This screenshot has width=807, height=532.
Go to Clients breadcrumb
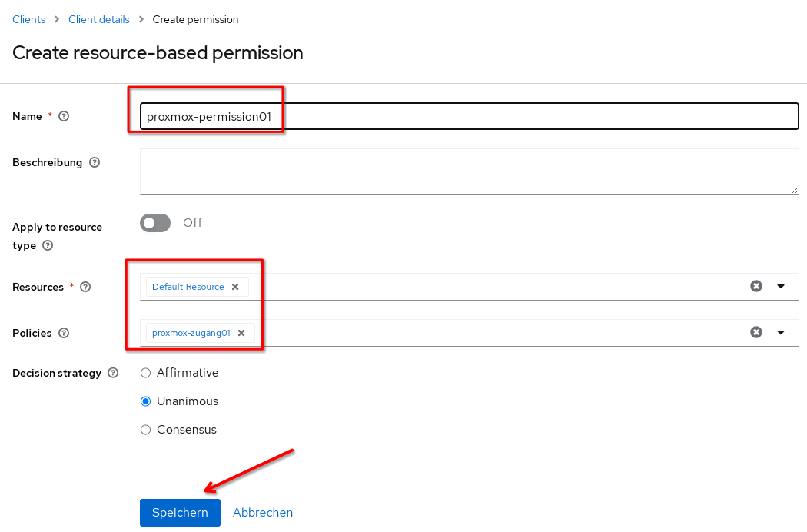click(29, 19)
